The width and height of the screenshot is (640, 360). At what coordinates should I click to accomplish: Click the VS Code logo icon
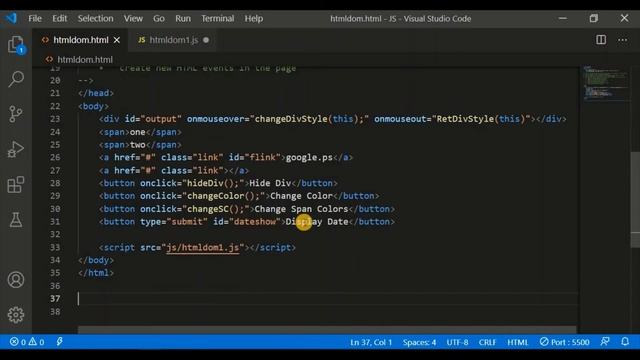[x=11, y=18]
